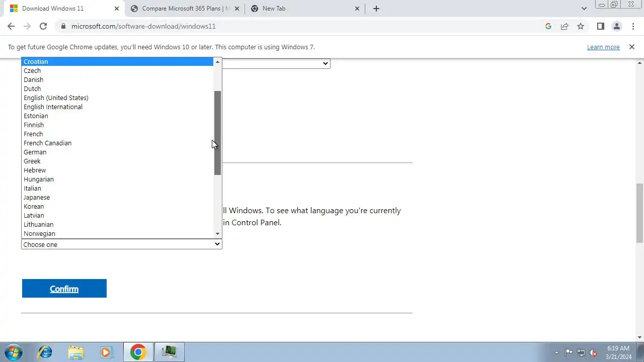Screen dimensions: 644x362
Task: Pick Estonian in the language list
Action: click(x=117, y=116)
